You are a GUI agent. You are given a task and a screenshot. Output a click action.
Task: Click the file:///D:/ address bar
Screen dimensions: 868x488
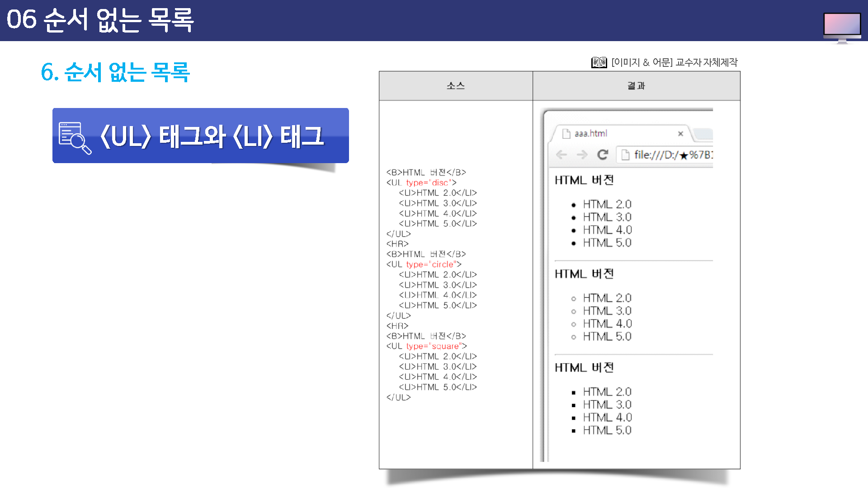click(665, 155)
